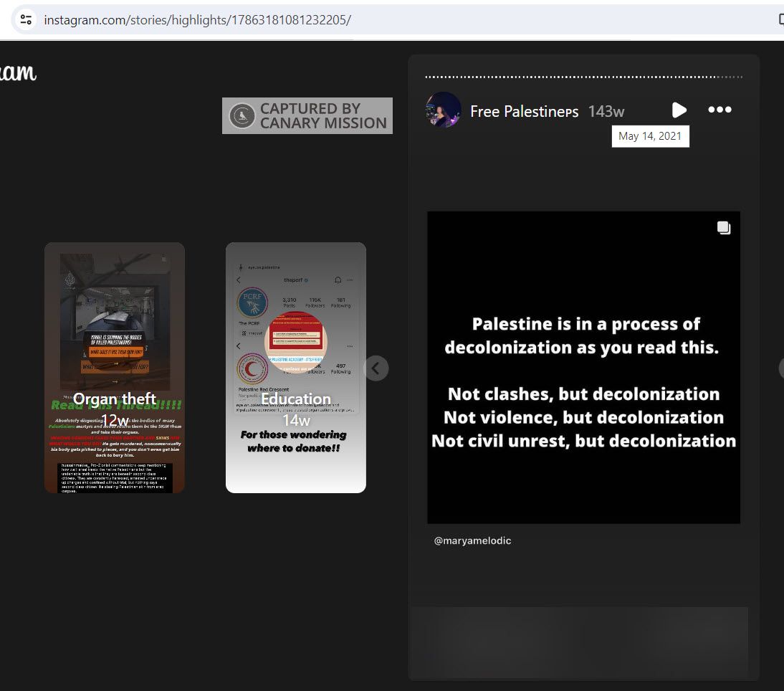Click the multi-image carousel icon on post
This screenshot has width=784, height=691.
point(724,228)
